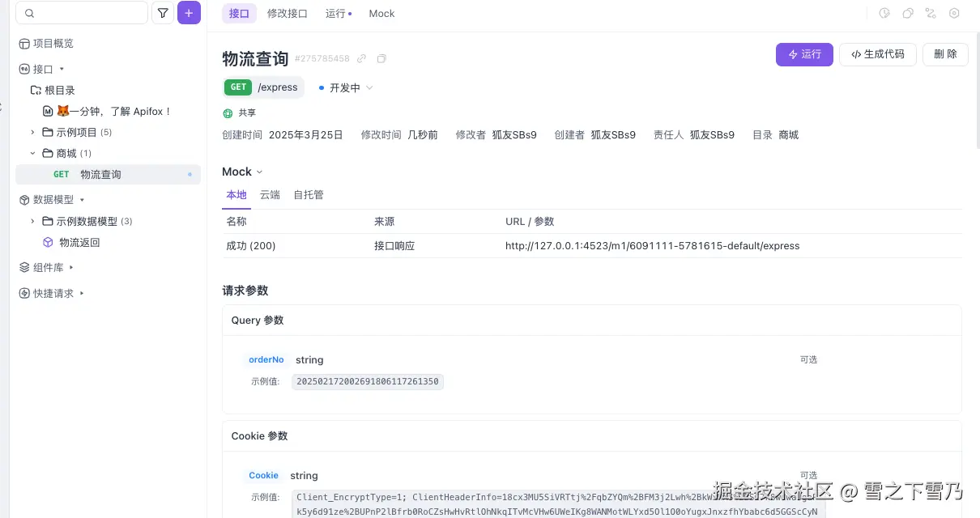The width and height of the screenshot is (980, 518).
Task: Click the orderNo example value field
Action: [368, 381]
